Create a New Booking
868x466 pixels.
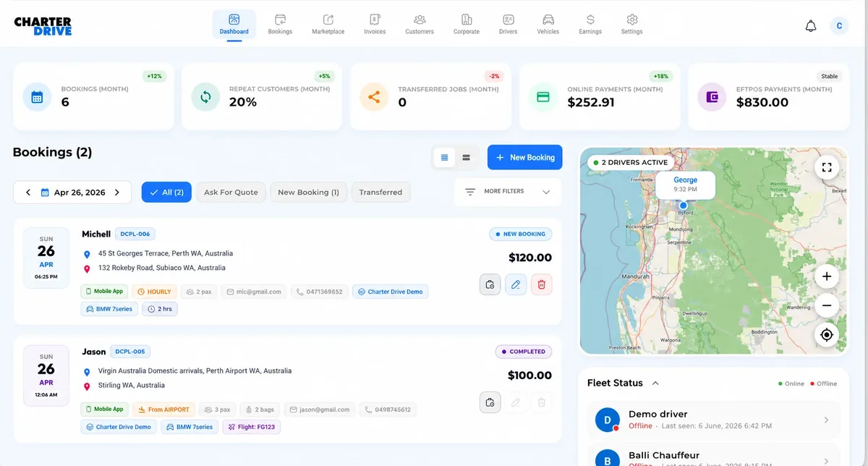[524, 157]
